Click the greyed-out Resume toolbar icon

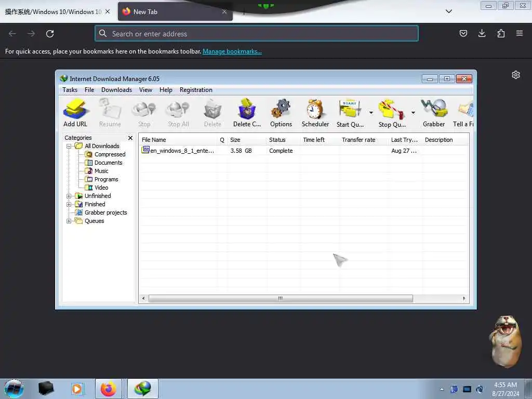click(110, 113)
